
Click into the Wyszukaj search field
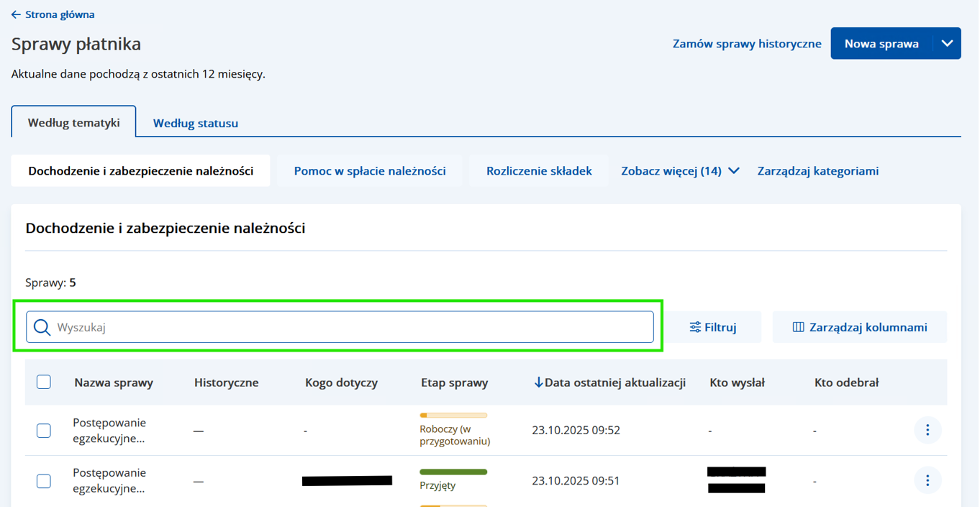click(353, 328)
